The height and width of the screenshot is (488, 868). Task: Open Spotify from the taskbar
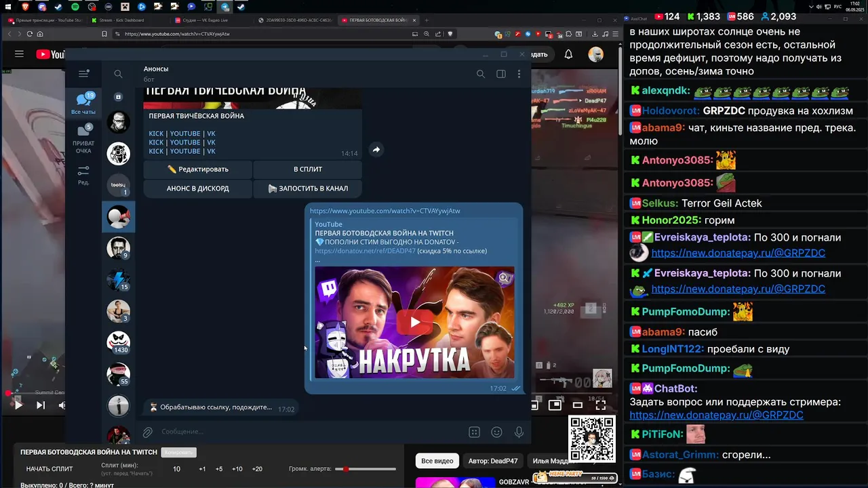(x=75, y=7)
